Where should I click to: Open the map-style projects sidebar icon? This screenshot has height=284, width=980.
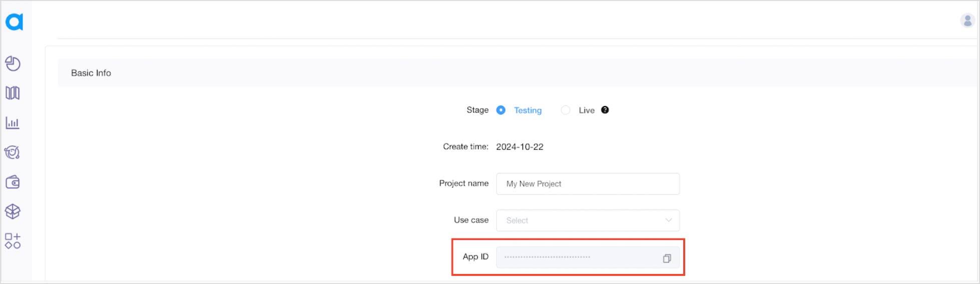click(x=13, y=93)
